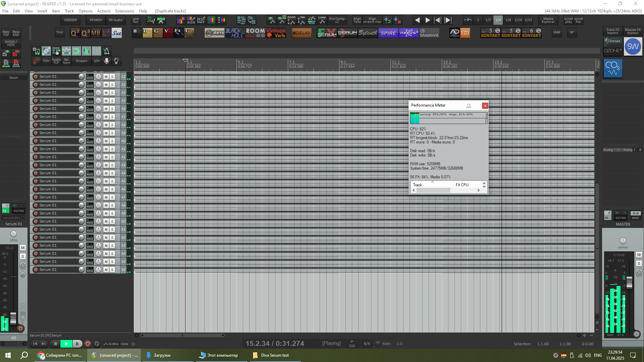The height and width of the screenshot is (362, 644).
Task: Insert Spire synth from the toolbar
Action: [388, 33]
